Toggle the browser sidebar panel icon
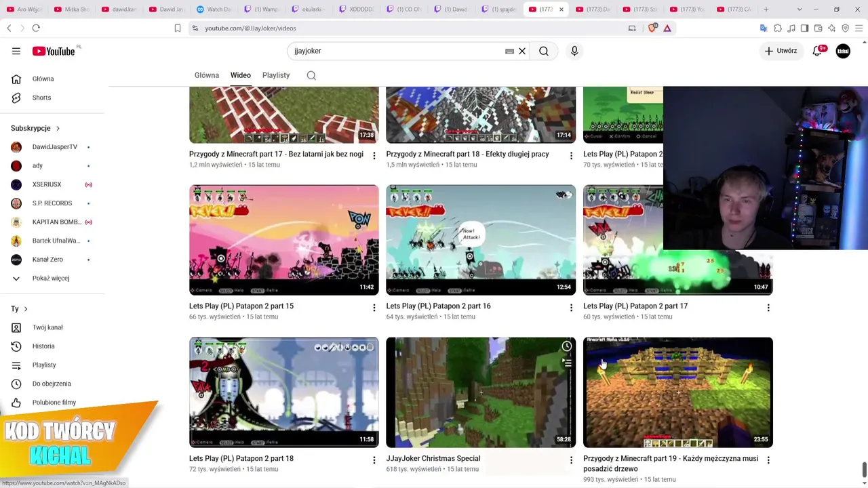Screen dimensions: 868x488 (x=804, y=28)
